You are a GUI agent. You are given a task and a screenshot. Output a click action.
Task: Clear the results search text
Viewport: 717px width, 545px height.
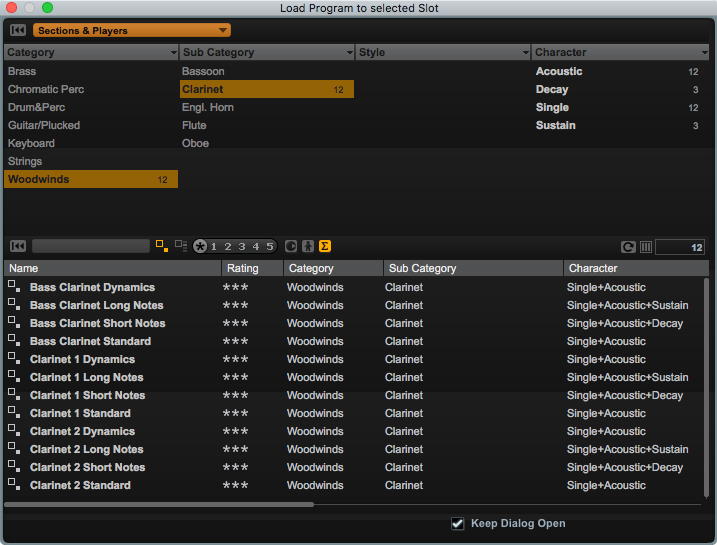pos(18,246)
